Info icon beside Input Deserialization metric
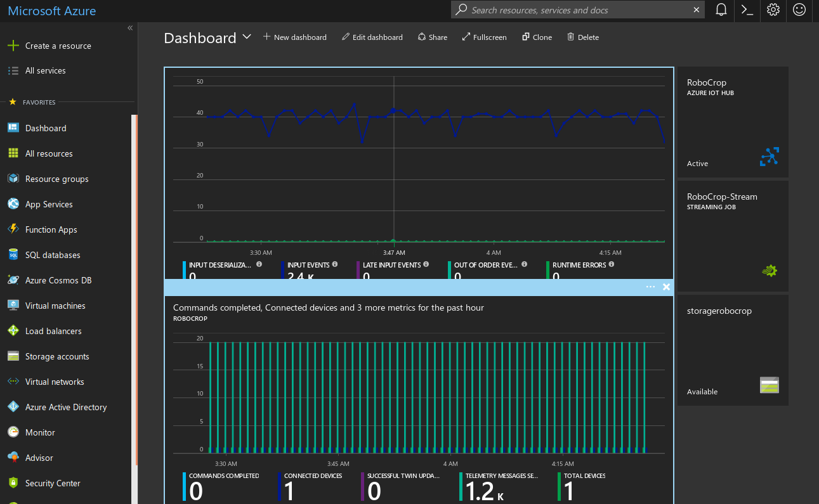819x504 pixels. pyautogui.click(x=259, y=264)
